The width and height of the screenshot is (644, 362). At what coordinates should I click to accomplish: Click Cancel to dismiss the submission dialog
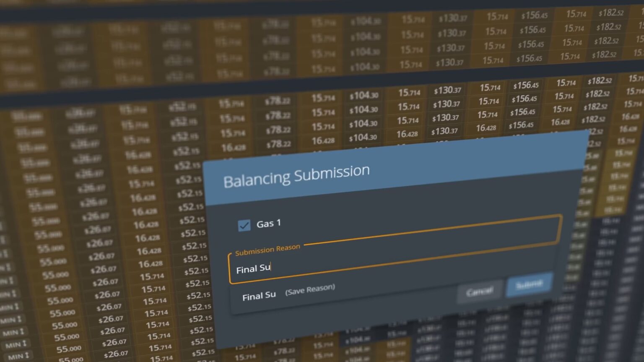coord(479,290)
